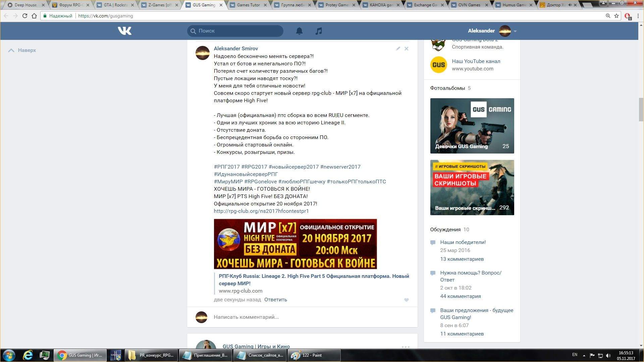This screenshot has height=362, width=644.
Task: Open VK notifications bell icon
Action: coord(299,31)
